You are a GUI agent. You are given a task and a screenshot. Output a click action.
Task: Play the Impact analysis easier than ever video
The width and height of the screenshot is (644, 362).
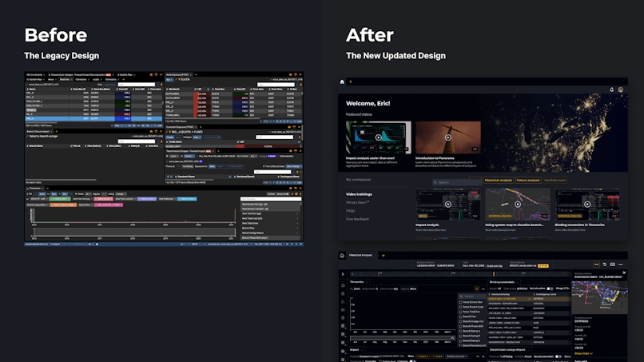click(x=378, y=137)
